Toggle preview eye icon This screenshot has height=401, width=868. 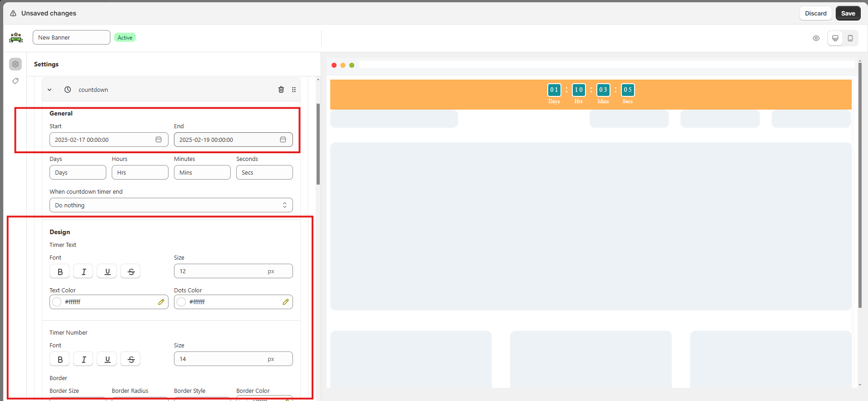(x=816, y=38)
